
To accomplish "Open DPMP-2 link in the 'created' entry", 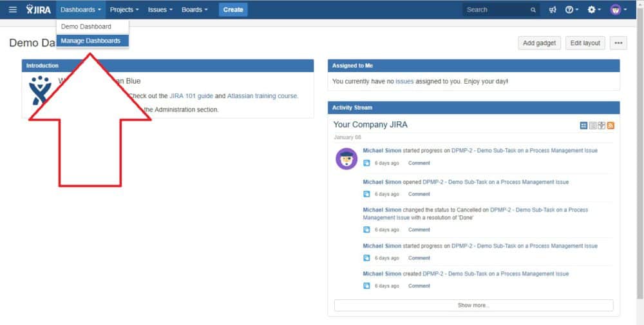I will (x=496, y=273).
